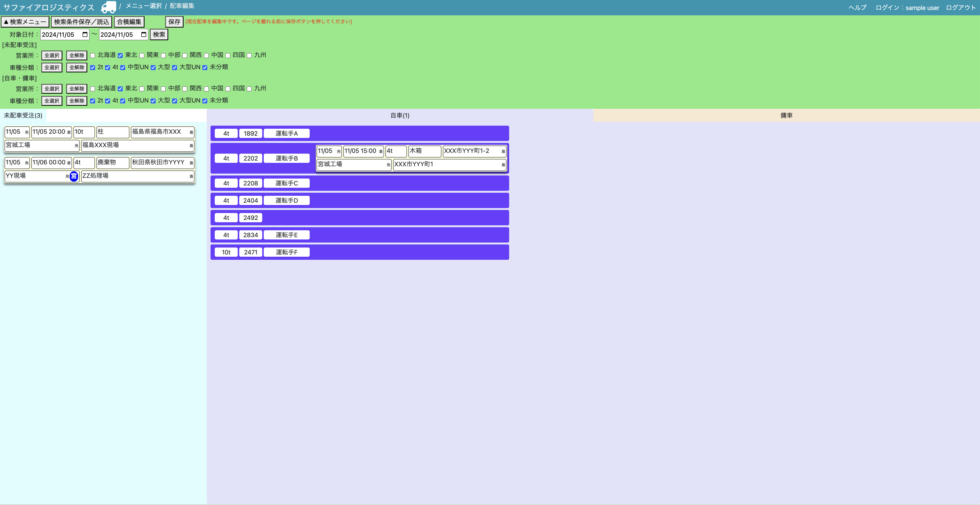Screen dimensions: 980x505
Task: Click 配車編集 breadcrumb
Action: [182, 6]
